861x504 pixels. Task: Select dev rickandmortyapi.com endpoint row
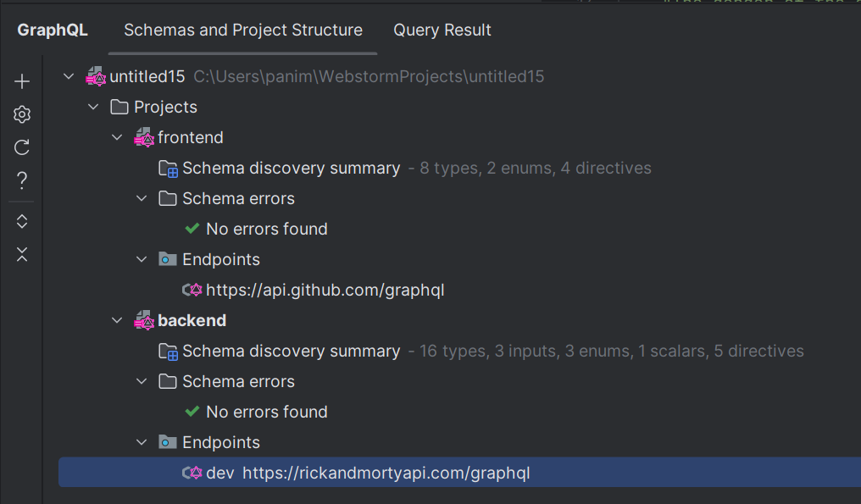(459, 473)
